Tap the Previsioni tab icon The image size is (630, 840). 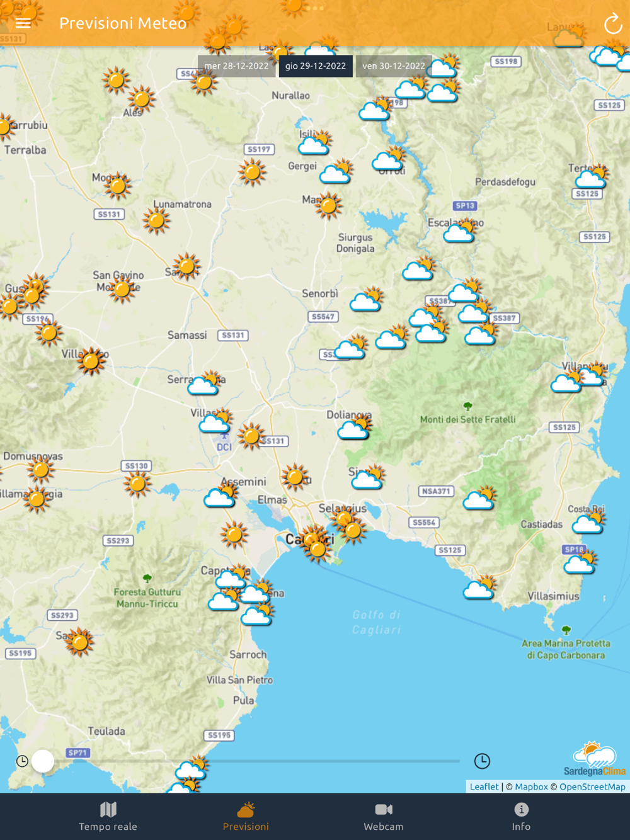[x=246, y=809]
